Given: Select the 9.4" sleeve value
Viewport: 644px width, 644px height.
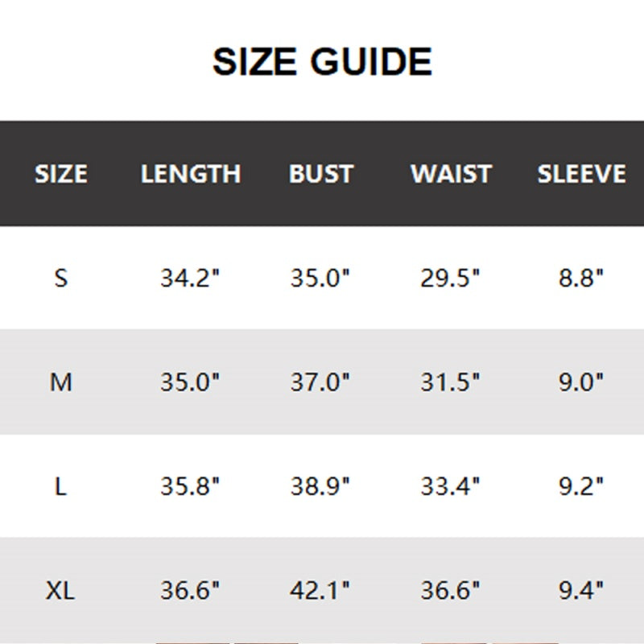Looking at the screenshot, I should pos(581,591).
